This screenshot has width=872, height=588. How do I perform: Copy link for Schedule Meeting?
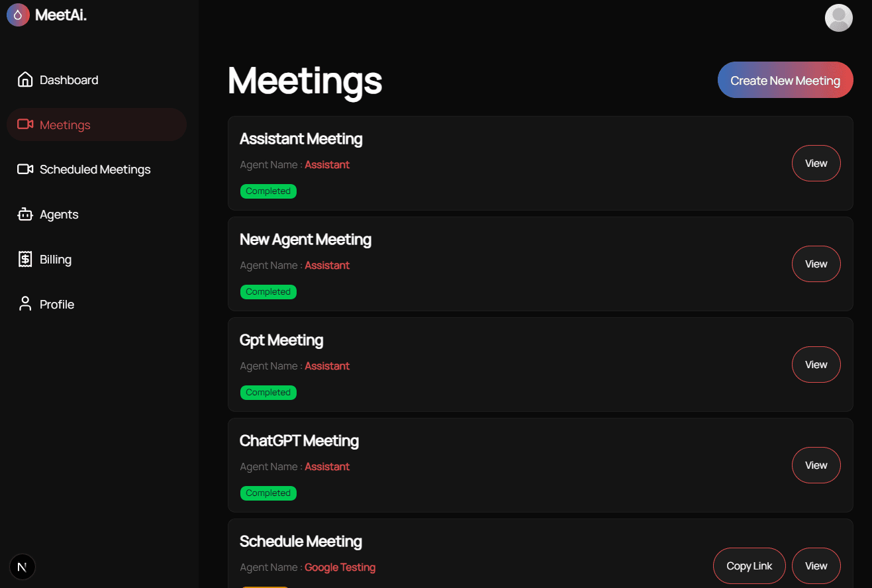[749, 566]
